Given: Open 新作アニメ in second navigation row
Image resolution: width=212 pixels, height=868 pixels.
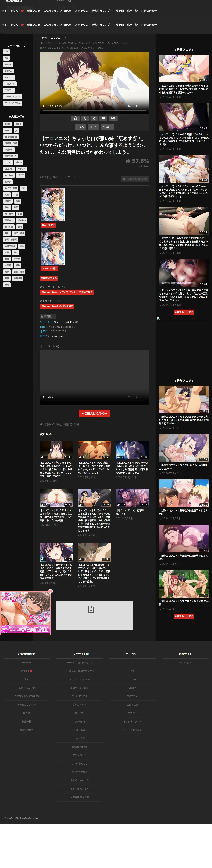Looking at the screenshot, I should tap(33, 25).
